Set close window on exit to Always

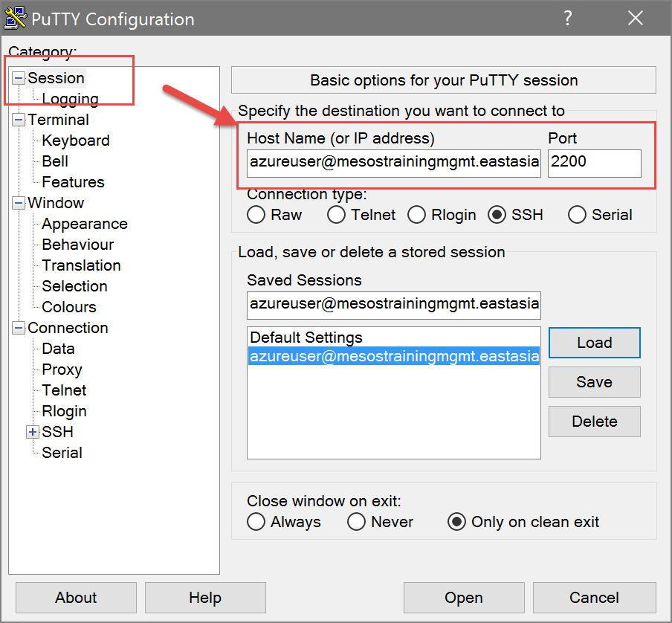click(256, 522)
